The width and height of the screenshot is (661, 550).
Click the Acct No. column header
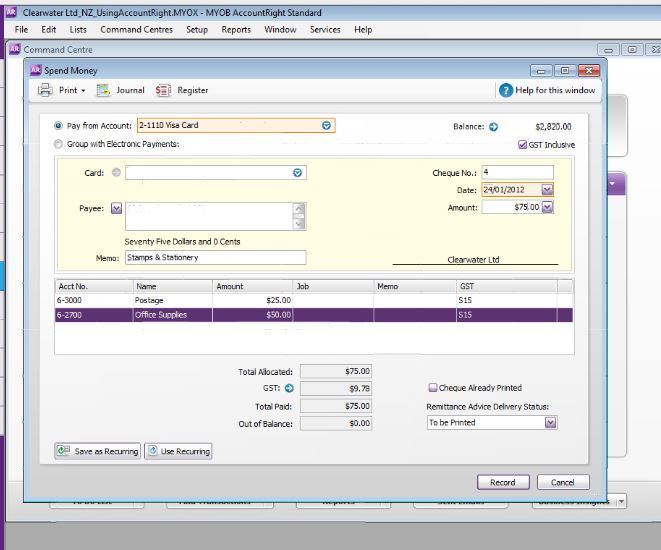(x=94, y=286)
